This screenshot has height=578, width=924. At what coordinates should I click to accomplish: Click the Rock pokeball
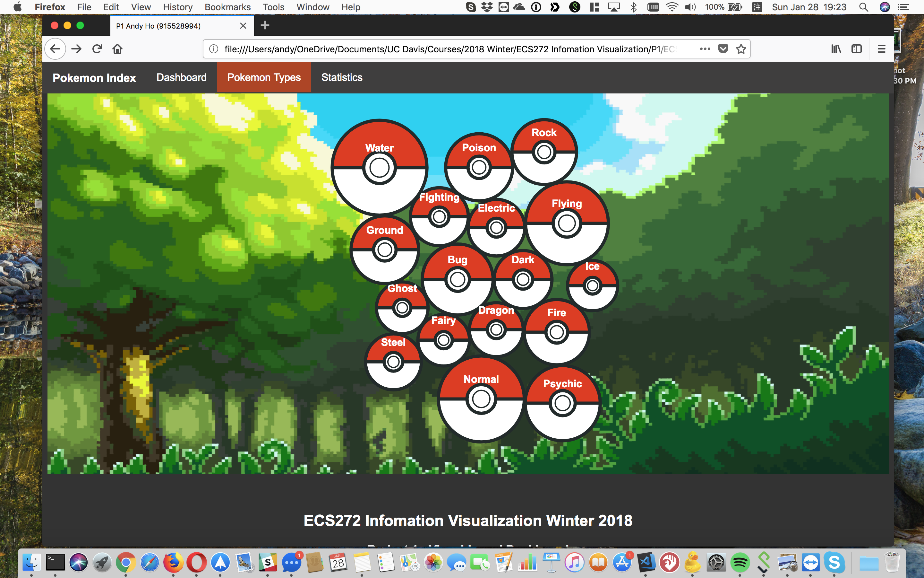coord(544,152)
